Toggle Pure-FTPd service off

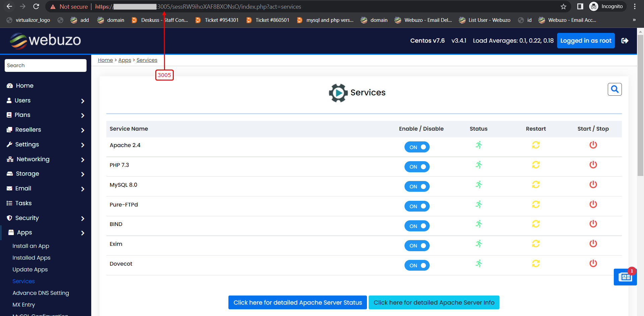tap(417, 206)
